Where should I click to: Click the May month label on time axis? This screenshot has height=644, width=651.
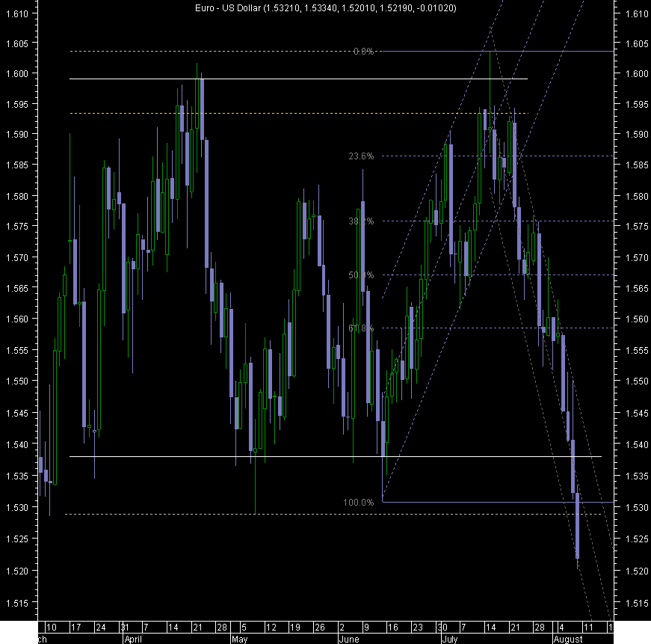[240, 639]
